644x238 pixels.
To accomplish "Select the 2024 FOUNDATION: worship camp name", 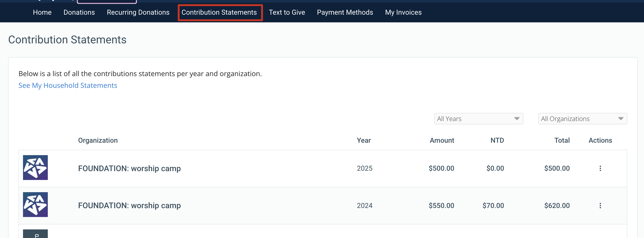I will tap(129, 205).
